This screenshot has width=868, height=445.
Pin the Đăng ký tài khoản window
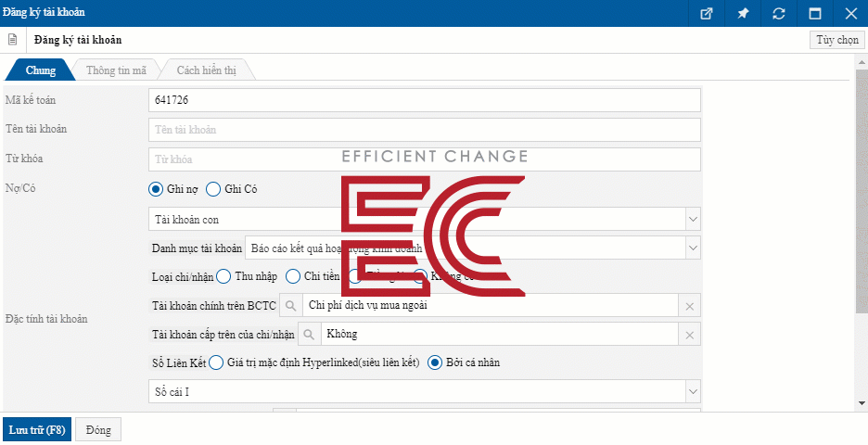click(742, 13)
